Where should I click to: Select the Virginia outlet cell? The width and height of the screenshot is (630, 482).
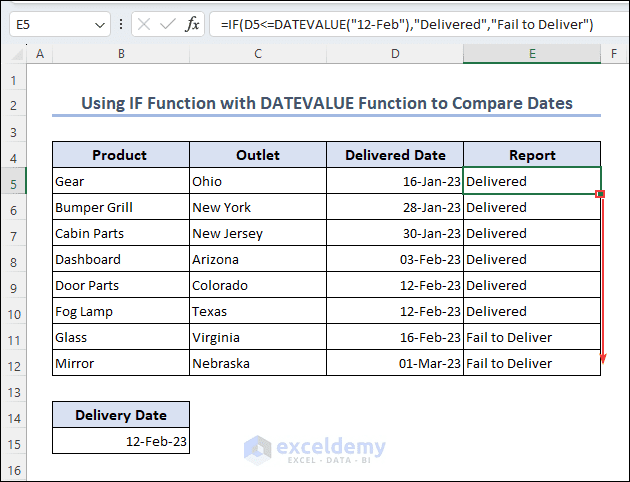pos(258,337)
